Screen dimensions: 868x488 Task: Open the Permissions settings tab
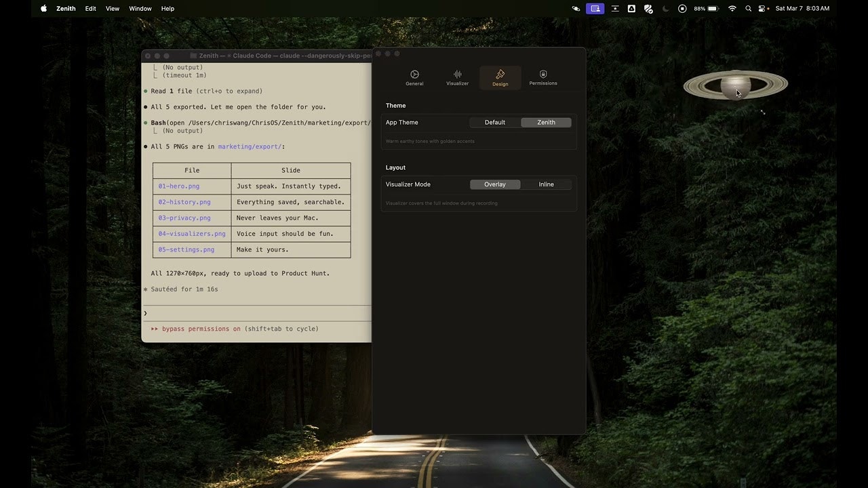click(542, 77)
